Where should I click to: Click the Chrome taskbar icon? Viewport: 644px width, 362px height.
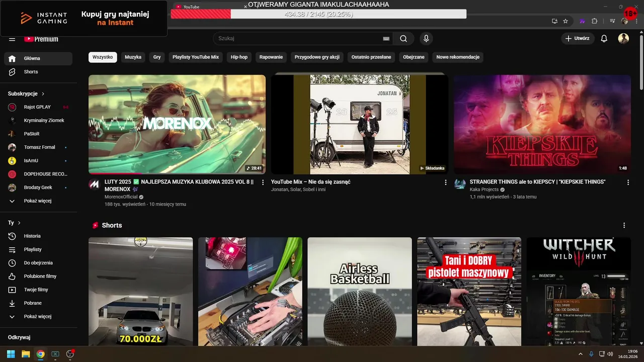click(40, 354)
